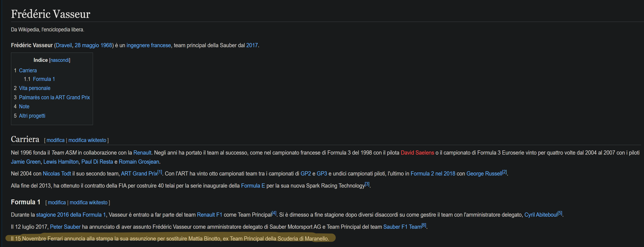Open the Renault F1 link
Viewport: 644px width, 247px height.
(210, 215)
